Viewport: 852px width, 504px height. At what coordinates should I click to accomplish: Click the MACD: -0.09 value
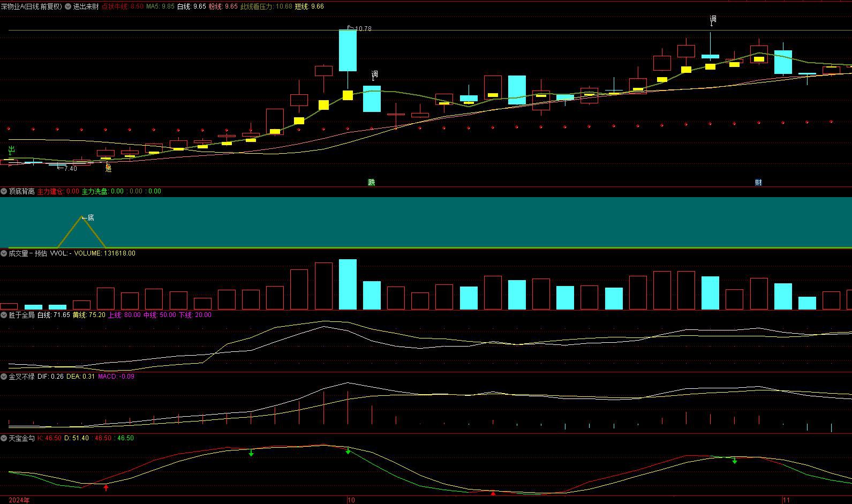click(116, 377)
